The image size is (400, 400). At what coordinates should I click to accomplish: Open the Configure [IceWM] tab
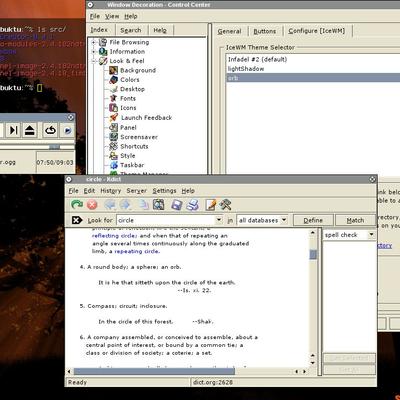317,31
